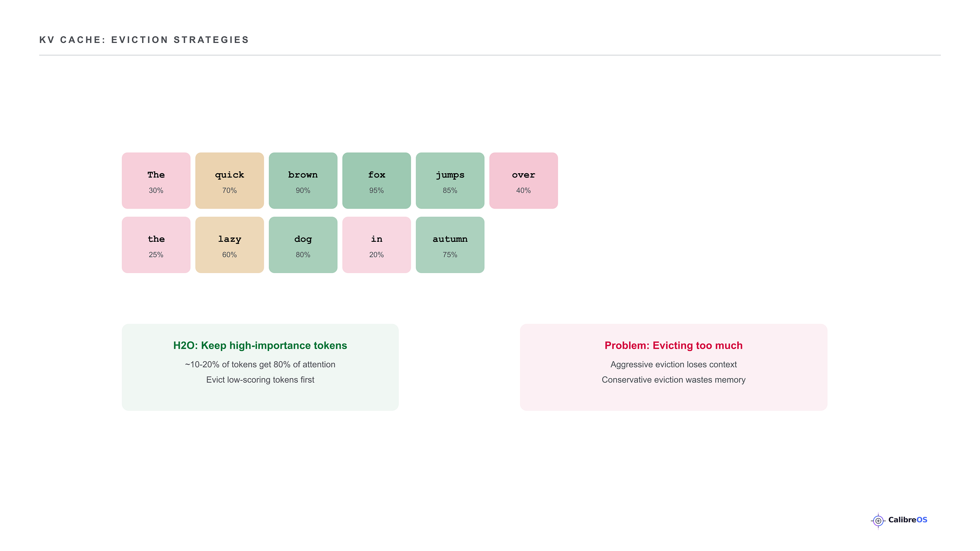The height and width of the screenshot is (551, 980).
Task: Select the 'The' 30% token tile
Action: tap(156, 181)
